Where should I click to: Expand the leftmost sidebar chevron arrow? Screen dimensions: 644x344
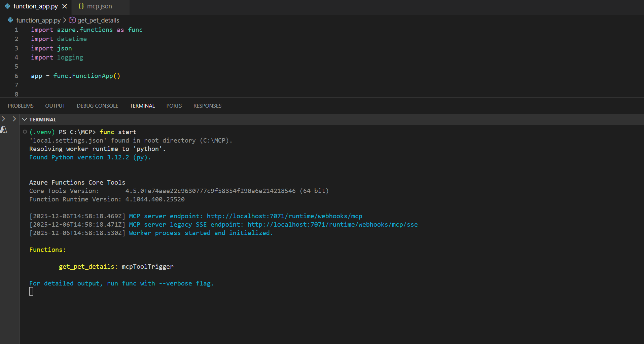(x=3, y=119)
